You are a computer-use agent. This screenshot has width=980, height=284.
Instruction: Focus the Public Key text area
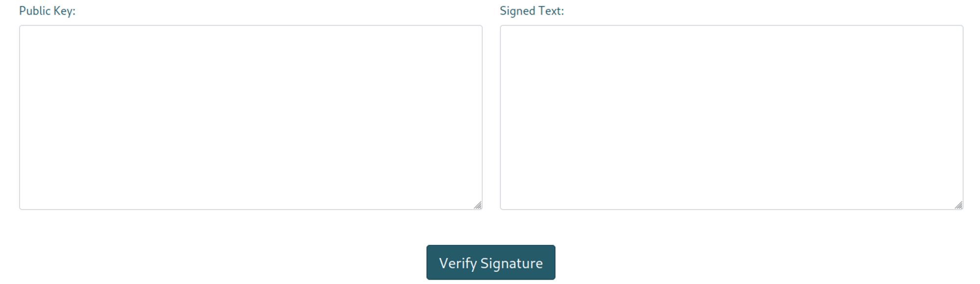(250, 118)
